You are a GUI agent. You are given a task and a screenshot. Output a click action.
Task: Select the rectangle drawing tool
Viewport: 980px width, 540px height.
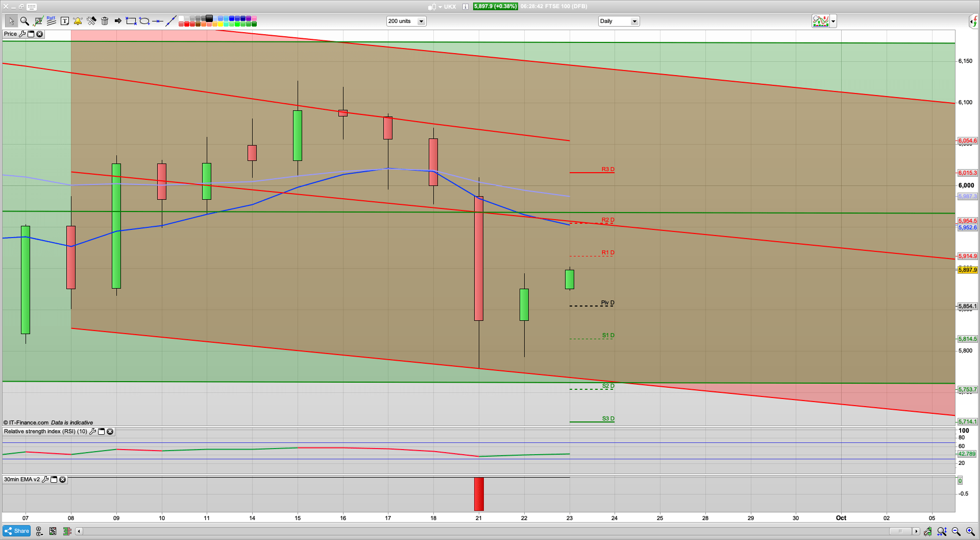coord(130,21)
